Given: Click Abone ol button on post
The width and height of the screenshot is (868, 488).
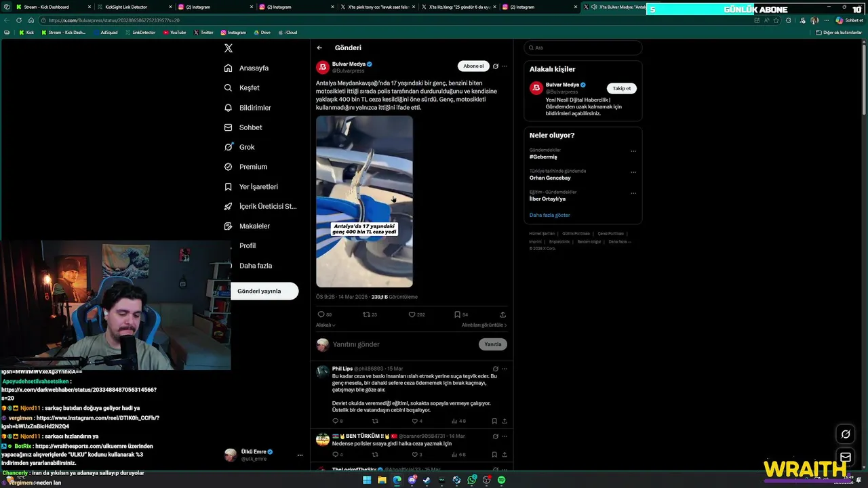Looking at the screenshot, I should [473, 66].
